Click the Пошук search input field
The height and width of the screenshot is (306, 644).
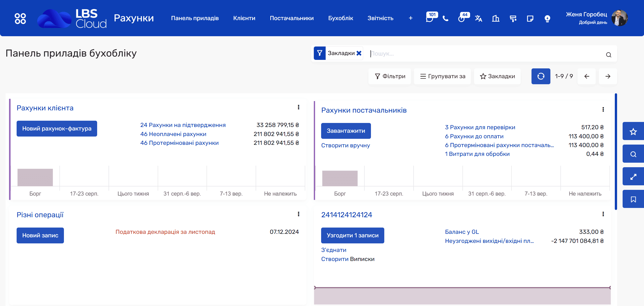click(x=486, y=54)
